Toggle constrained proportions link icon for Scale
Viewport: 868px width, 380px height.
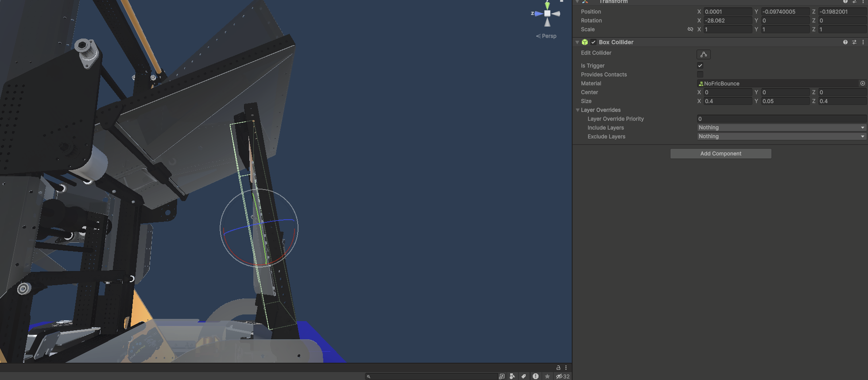coord(690,29)
